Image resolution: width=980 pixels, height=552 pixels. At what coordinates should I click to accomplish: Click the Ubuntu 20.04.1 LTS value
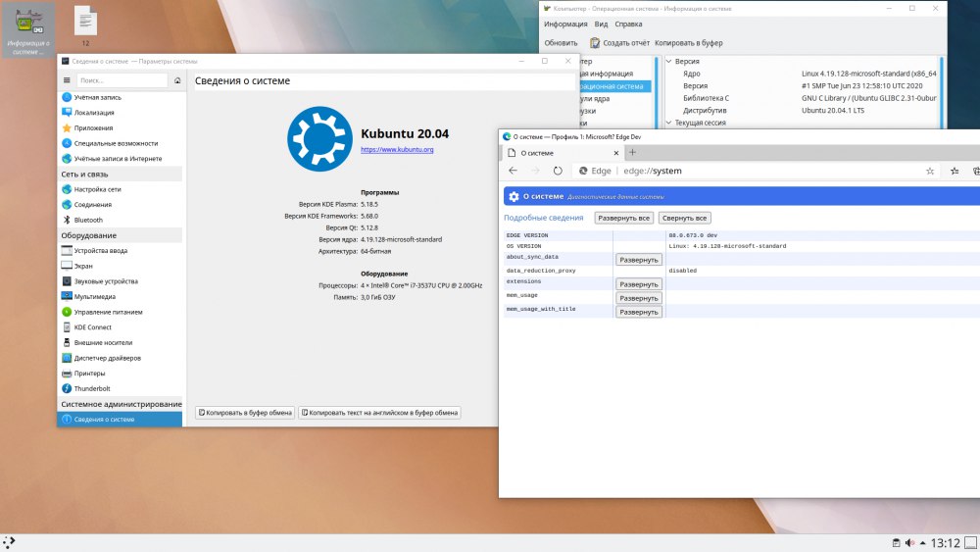point(832,111)
